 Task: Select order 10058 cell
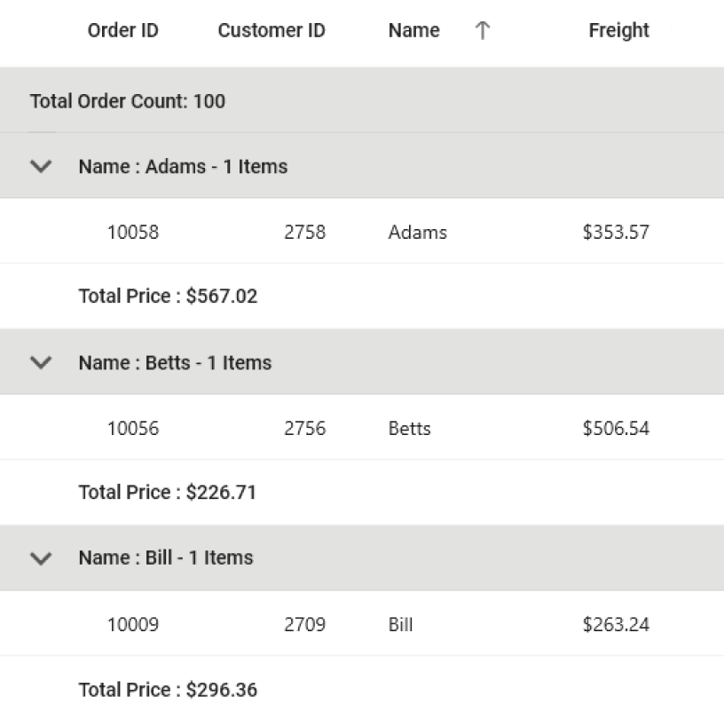click(133, 233)
